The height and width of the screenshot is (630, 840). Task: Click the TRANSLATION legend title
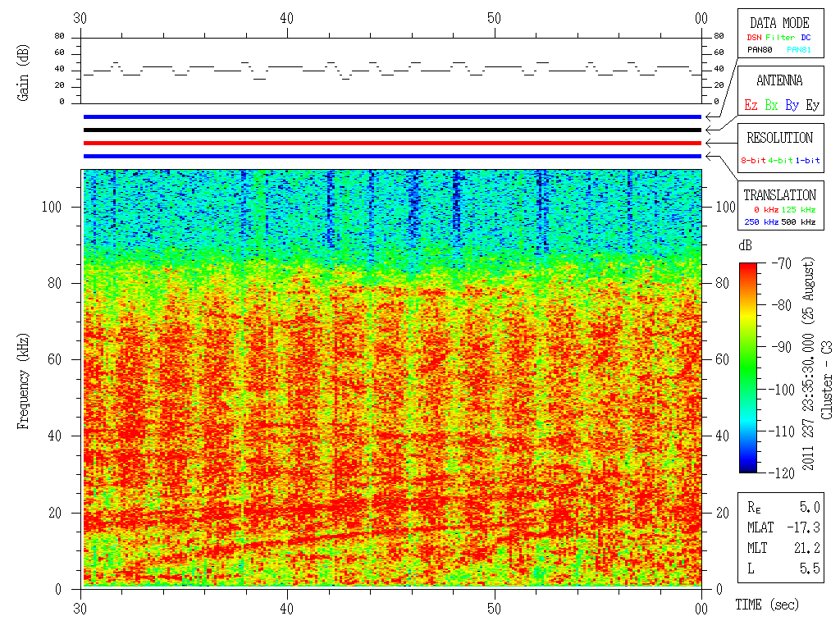click(779, 195)
